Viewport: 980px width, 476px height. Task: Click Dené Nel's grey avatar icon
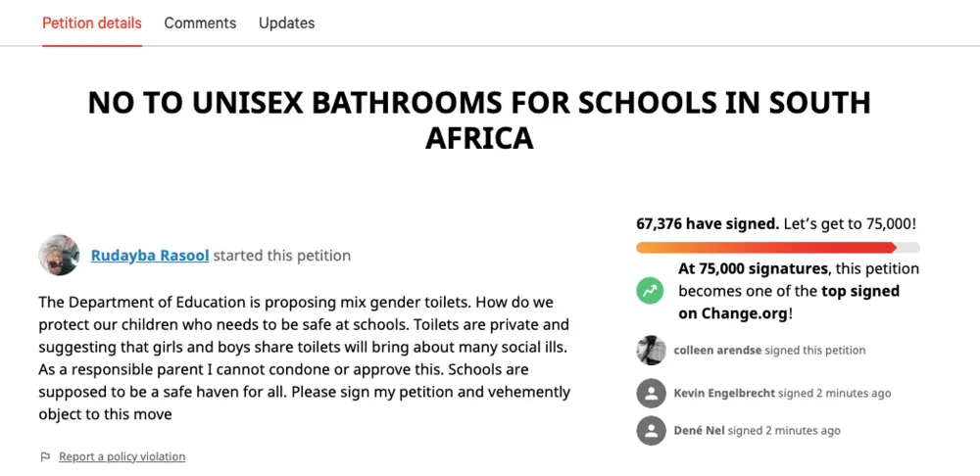pos(652,431)
